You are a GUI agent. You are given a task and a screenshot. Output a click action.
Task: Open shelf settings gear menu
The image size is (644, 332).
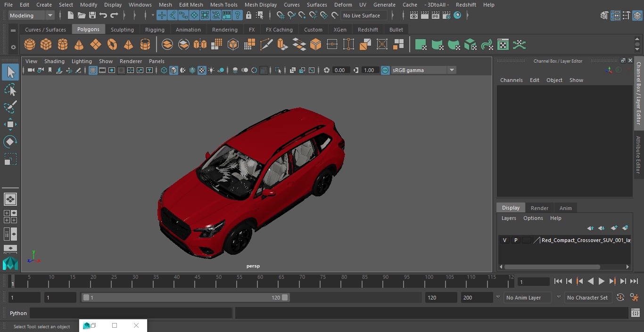pyautogui.click(x=13, y=47)
